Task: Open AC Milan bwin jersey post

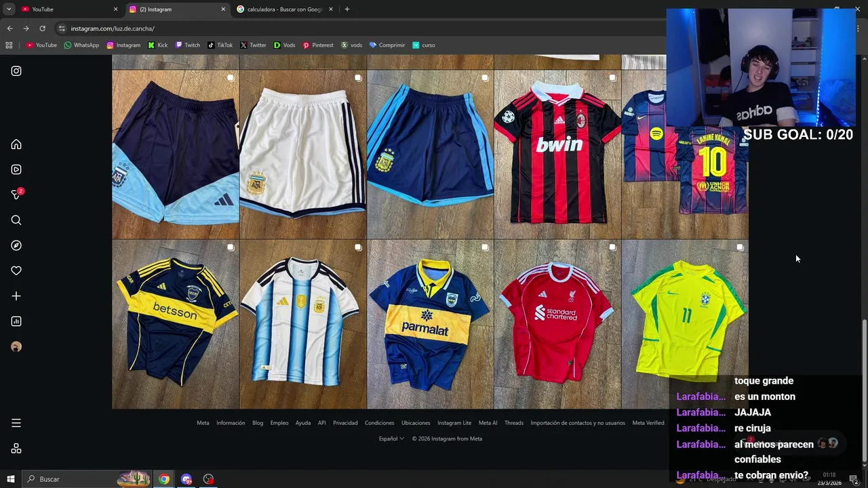Action: [557, 155]
